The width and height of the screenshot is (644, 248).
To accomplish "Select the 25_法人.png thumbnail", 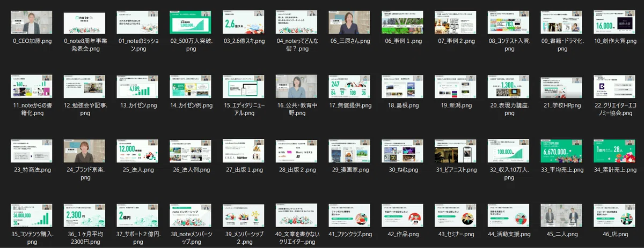I will pyautogui.click(x=138, y=152).
